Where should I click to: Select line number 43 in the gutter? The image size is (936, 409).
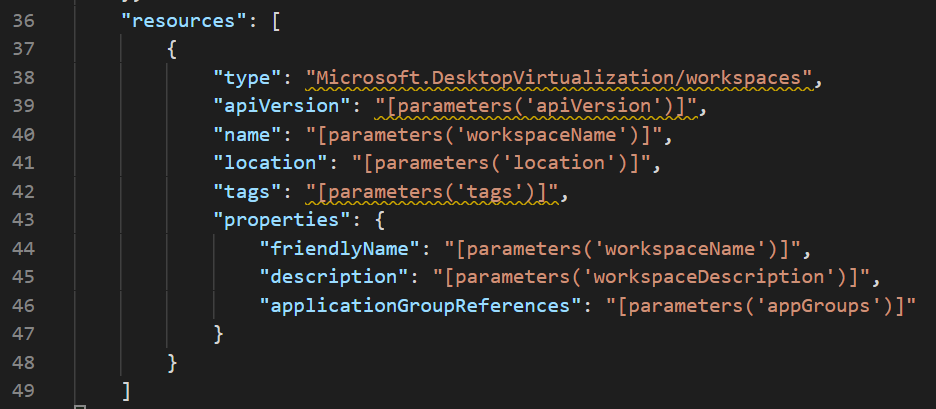pos(23,220)
